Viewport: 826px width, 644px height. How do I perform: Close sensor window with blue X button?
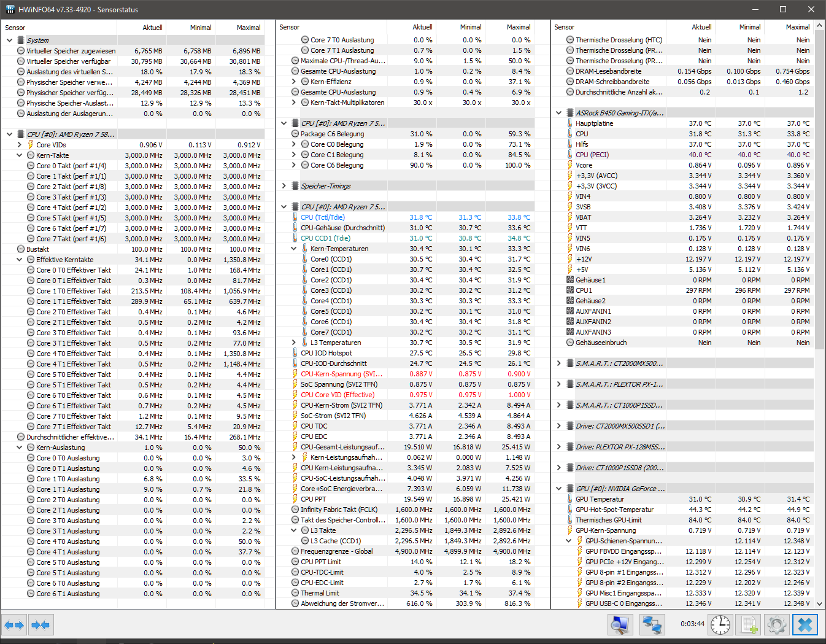point(805,625)
